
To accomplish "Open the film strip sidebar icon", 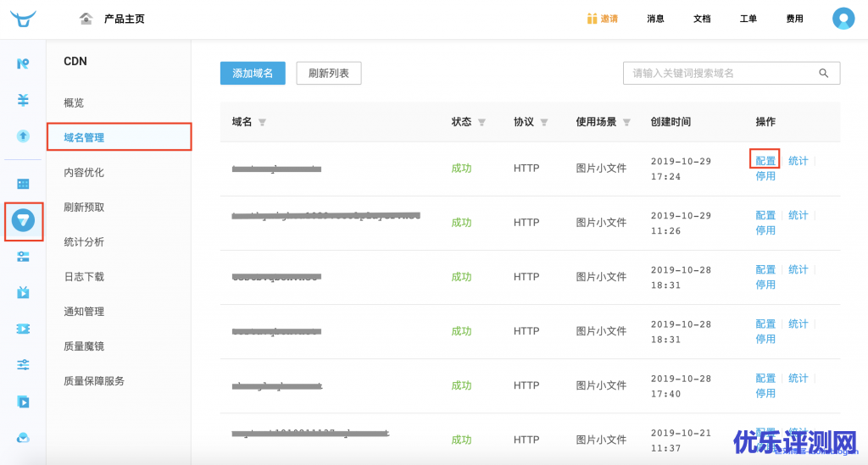I will (x=23, y=329).
